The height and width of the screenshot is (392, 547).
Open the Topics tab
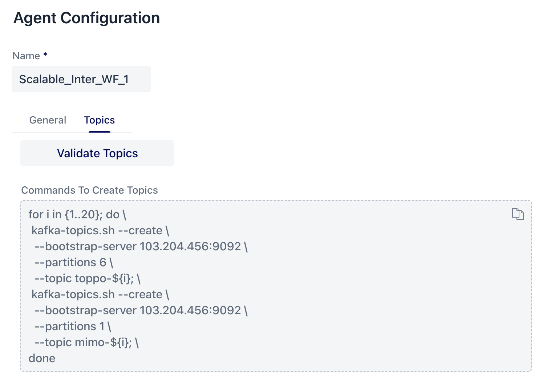[x=99, y=120]
